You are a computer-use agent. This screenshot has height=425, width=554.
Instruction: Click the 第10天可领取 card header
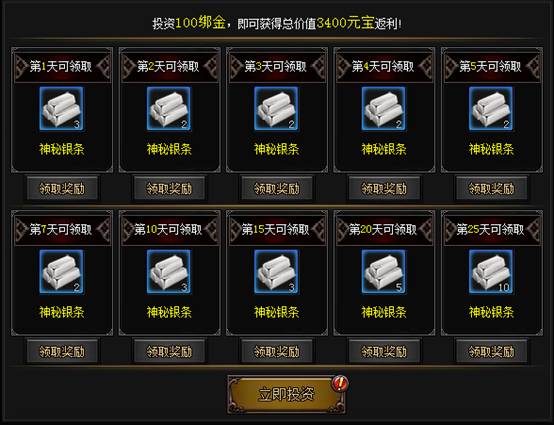click(169, 229)
